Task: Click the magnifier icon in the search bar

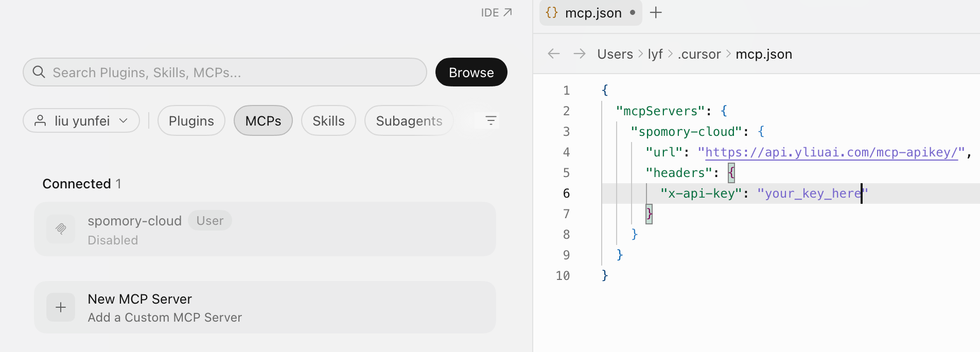Action: pyautogui.click(x=39, y=72)
